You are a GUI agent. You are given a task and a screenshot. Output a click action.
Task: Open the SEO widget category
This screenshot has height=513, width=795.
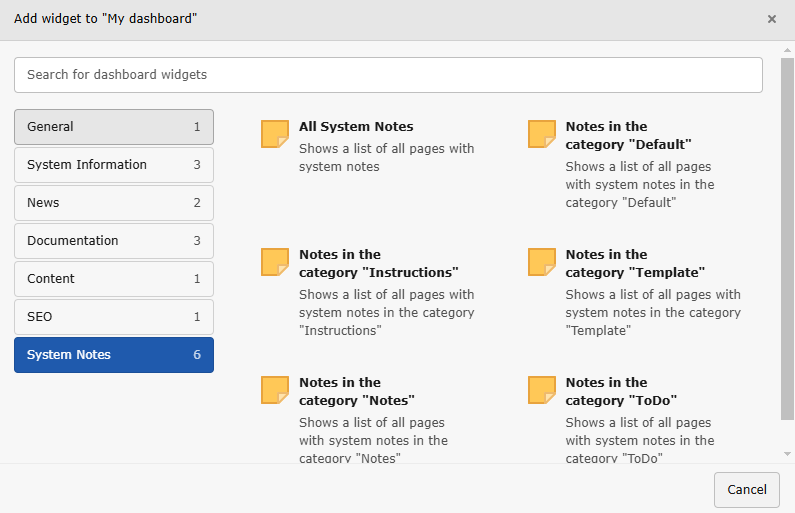(x=114, y=317)
